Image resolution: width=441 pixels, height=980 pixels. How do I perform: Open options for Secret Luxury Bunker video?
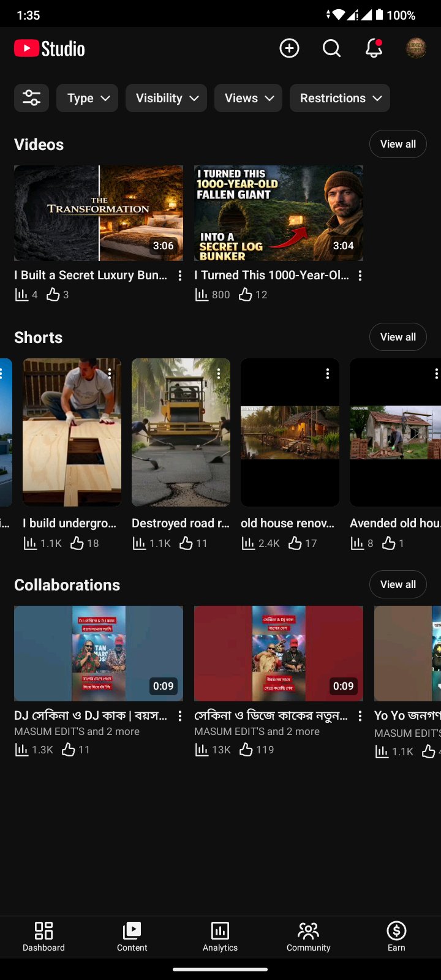click(179, 276)
